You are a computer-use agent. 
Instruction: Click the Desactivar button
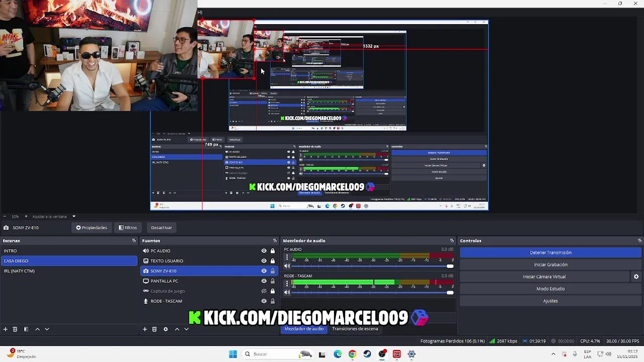[162, 228]
